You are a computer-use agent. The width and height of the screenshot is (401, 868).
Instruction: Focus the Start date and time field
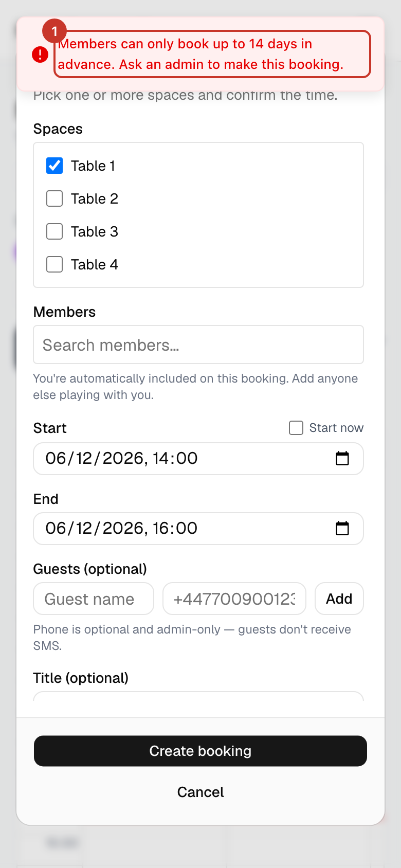click(198, 459)
